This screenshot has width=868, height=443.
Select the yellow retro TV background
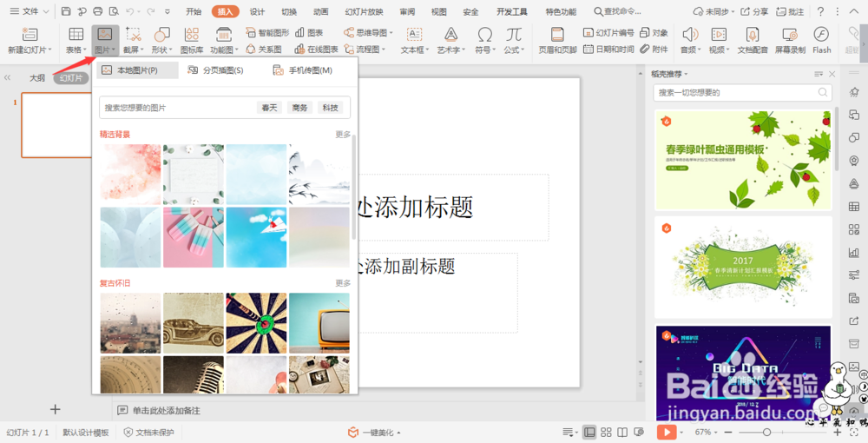[x=319, y=323]
